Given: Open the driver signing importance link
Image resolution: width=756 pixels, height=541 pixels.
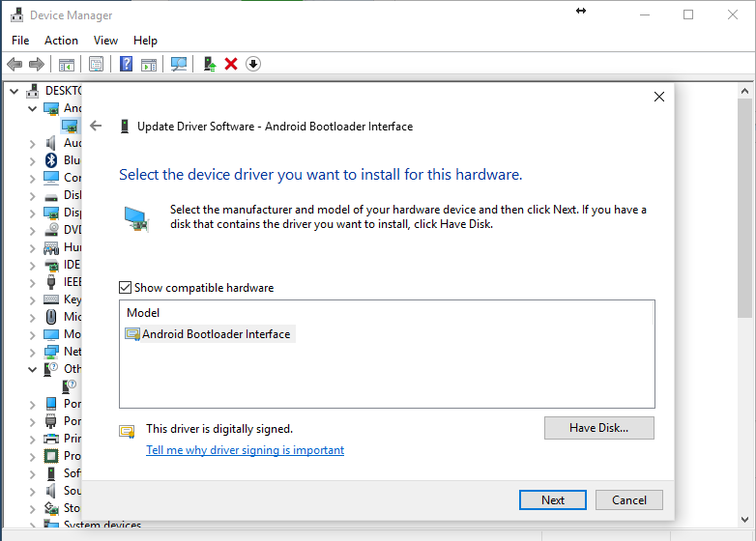Looking at the screenshot, I should pos(245,450).
